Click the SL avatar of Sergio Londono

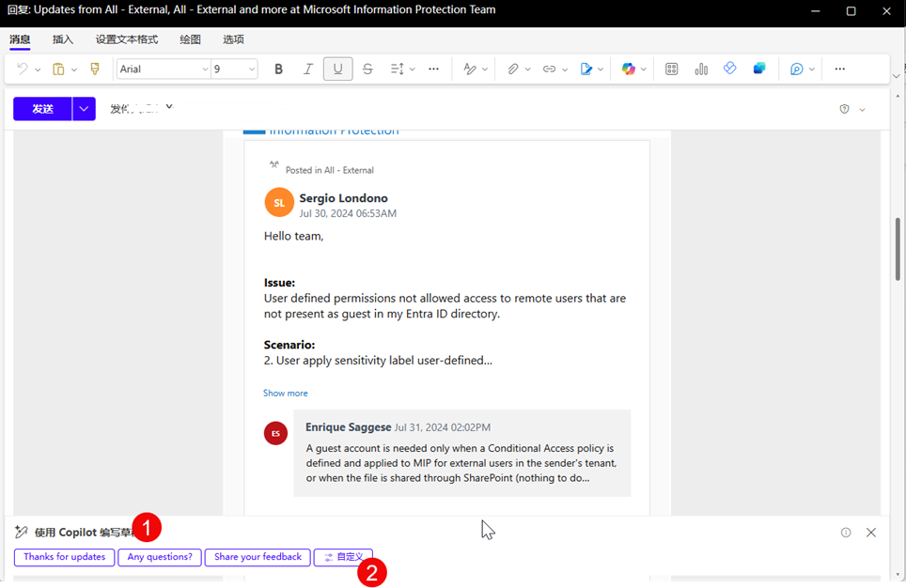coord(279,203)
